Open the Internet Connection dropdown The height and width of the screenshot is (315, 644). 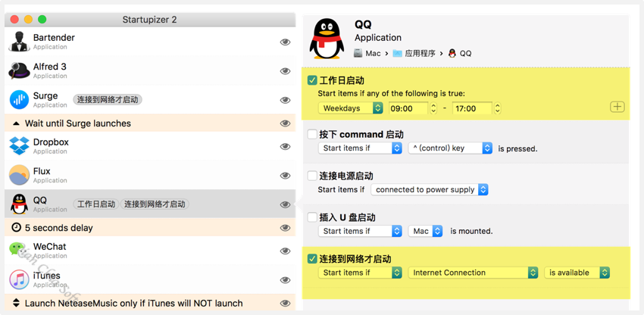pyautogui.click(x=473, y=273)
